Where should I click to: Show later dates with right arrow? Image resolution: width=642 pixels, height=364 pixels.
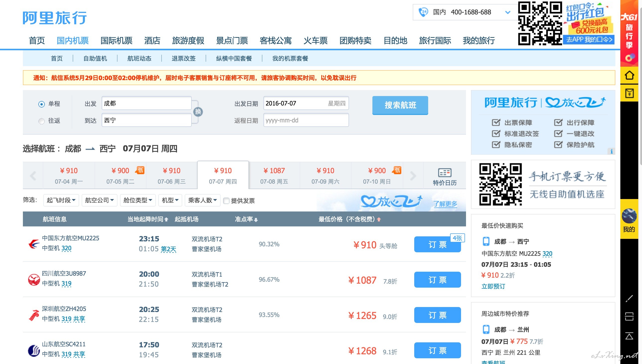(413, 175)
